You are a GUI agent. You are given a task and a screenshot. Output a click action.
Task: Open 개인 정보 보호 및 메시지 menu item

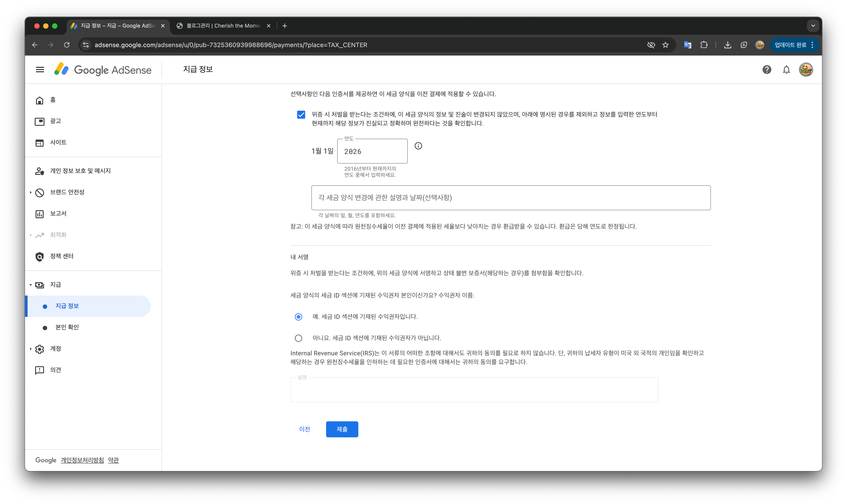(x=80, y=171)
